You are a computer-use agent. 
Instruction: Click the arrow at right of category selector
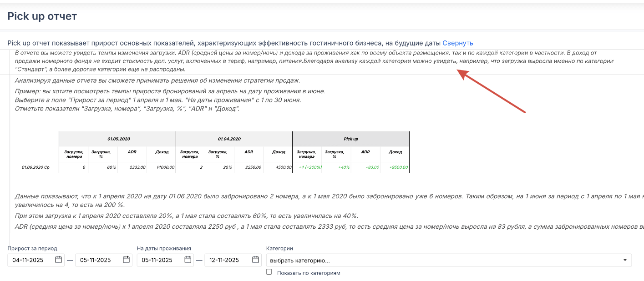pyautogui.click(x=625, y=260)
